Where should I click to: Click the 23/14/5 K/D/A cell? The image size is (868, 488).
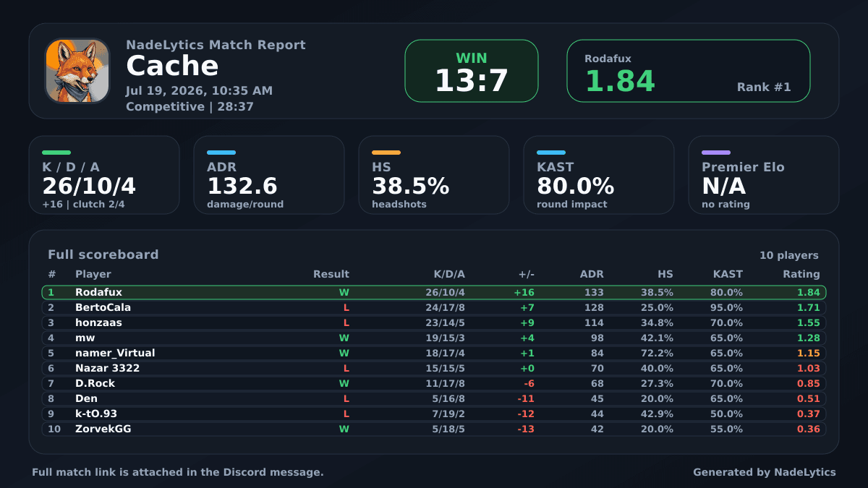click(x=446, y=323)
